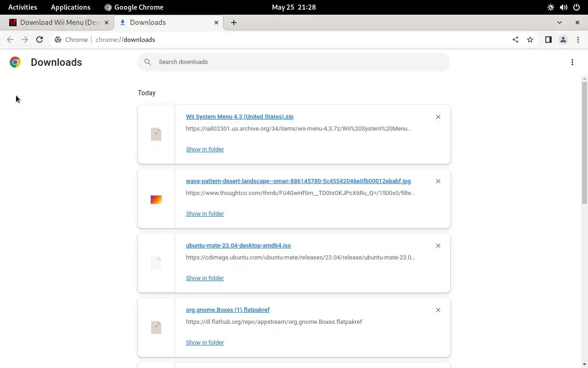Open org.gnome.Boxes (1).flatpakref link

coord(228,310)
